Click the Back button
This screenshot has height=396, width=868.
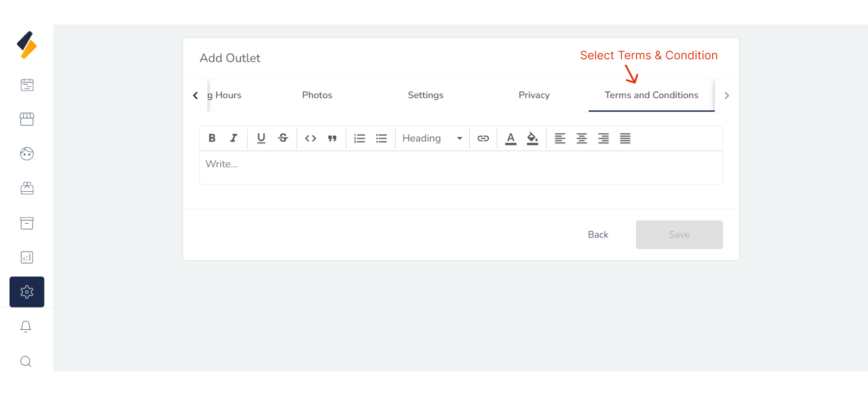[598, 234]
